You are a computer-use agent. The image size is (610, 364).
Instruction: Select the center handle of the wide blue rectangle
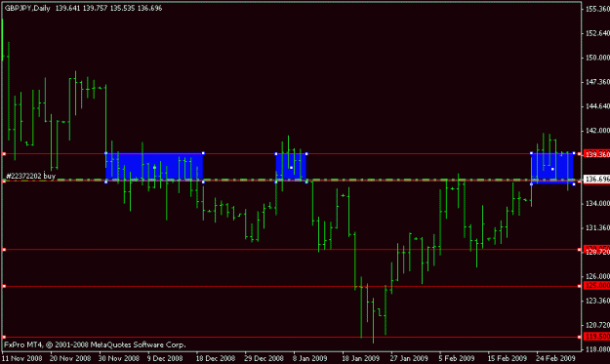(x=154, y=168)
